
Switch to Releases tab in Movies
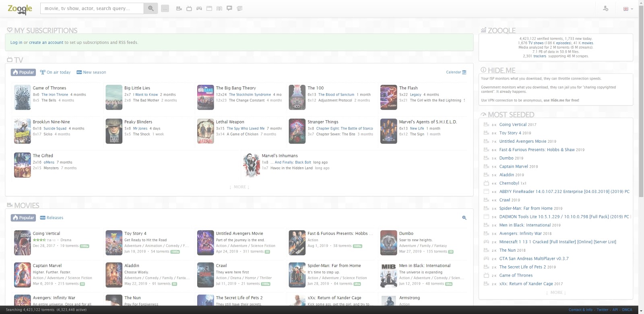(52, 218)
